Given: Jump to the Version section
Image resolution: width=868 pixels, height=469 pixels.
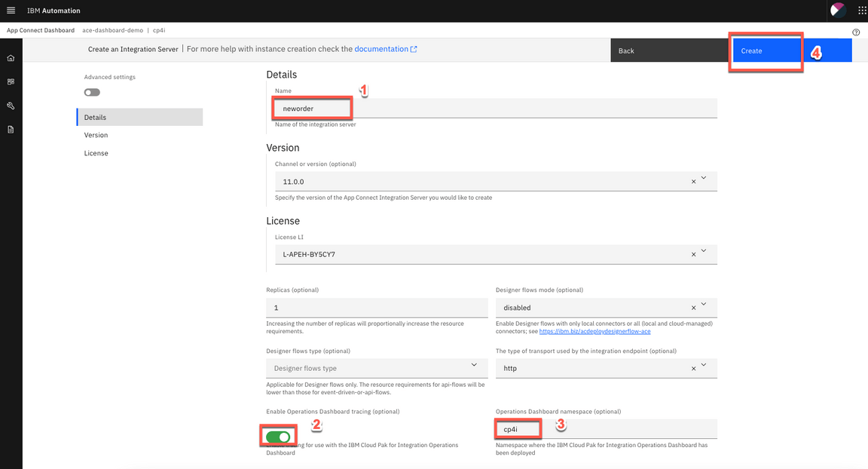Looking at the screenshot, I should pyautogui.click(x=96, y=135).
